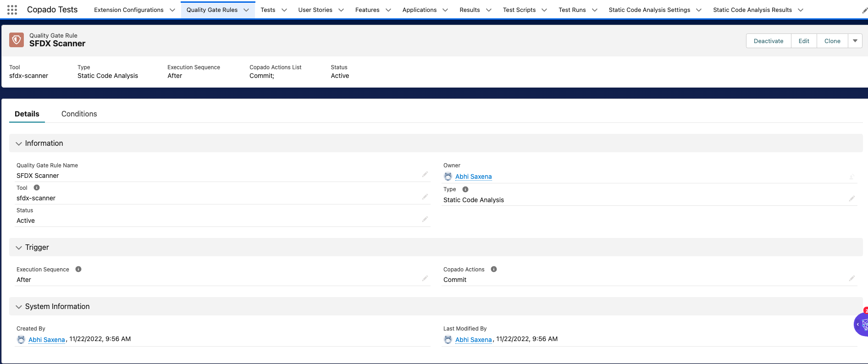Image resolution: width=868 pixels, height=364 pixels.
Task: Click the 'Static Code Analysis' Type value in header
Action: point(108,76)
